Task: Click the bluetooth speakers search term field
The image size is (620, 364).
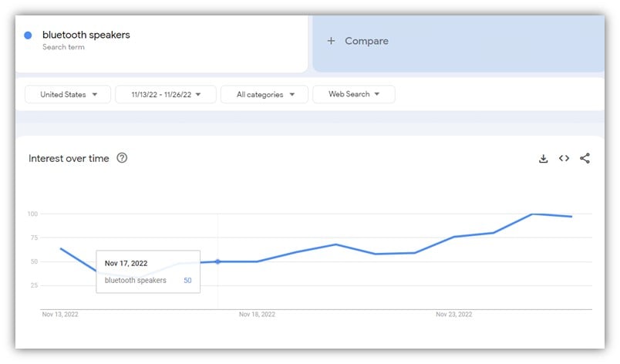Action: click(86, 35)
